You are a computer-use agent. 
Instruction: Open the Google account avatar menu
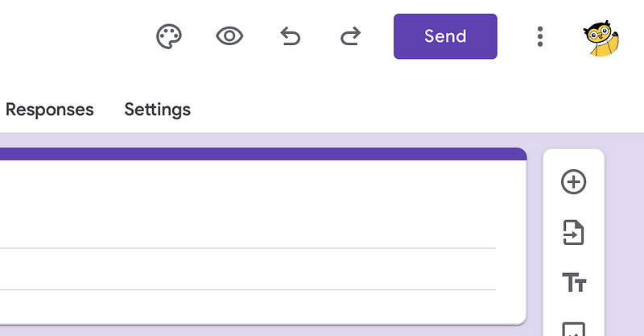[x=601, y=38]
